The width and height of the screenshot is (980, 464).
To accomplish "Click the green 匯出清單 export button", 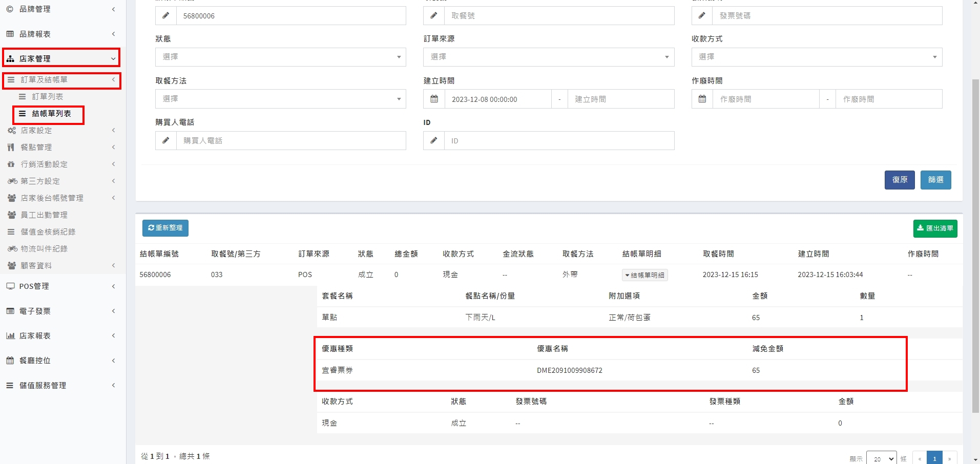I will click(935, 228).
